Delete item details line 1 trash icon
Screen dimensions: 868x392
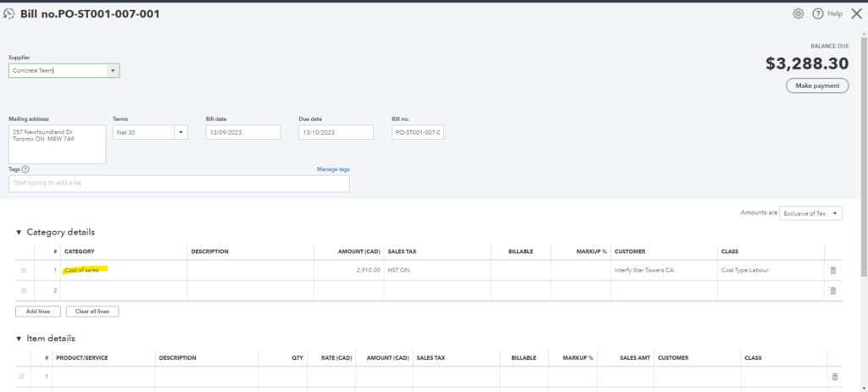click(x=834, y=377)
